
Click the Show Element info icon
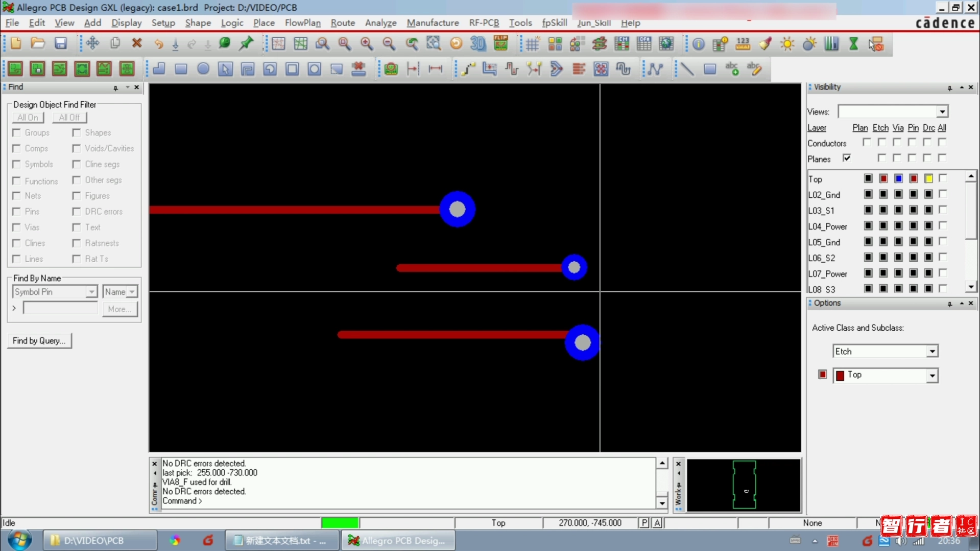698,44
